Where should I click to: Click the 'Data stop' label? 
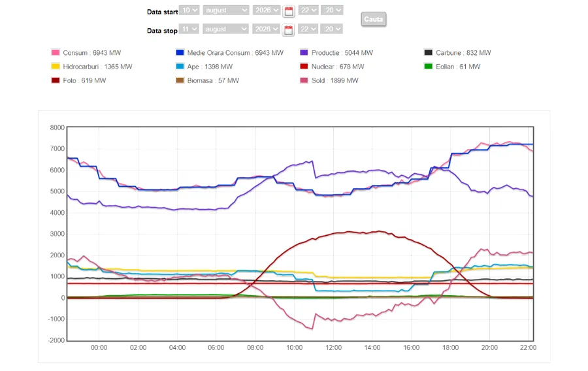point(162,31)
